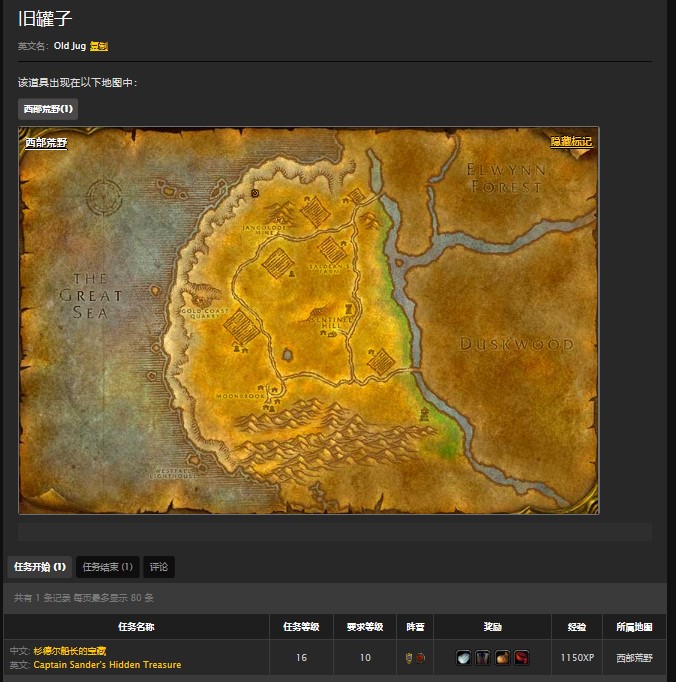The width and height of the screenshot is (676, 682).
Task: Click the Alliance faction icon
Action: point(409,658)
